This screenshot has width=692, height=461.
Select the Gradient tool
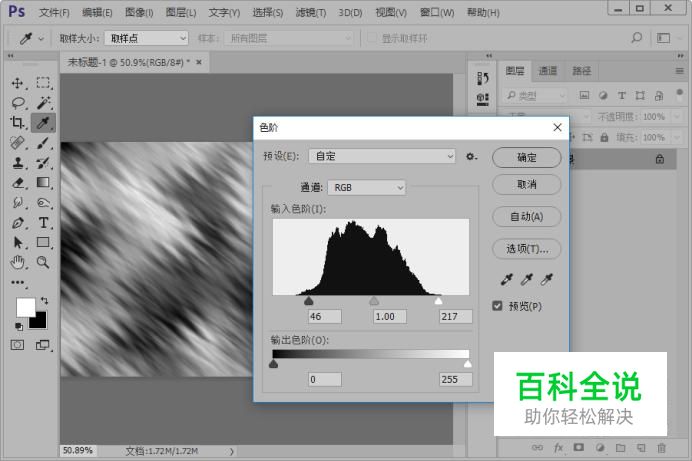(x=43, y=183)
